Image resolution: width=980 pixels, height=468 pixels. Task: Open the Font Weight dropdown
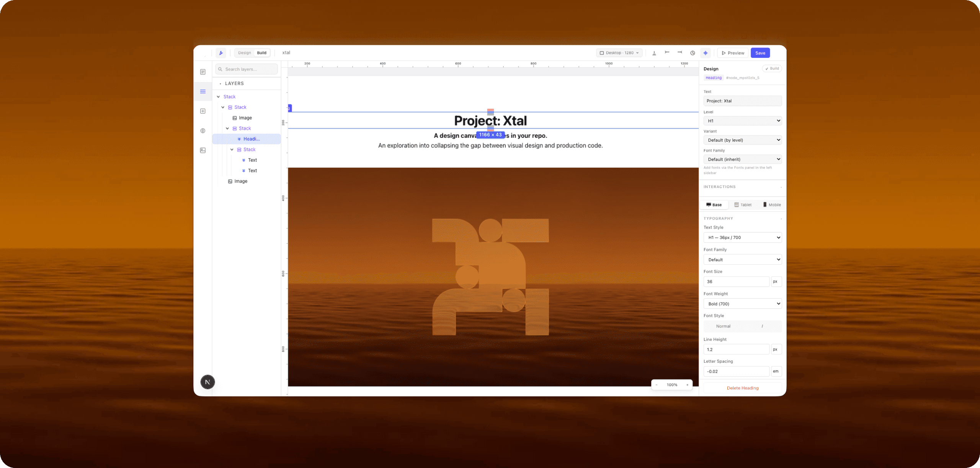743,304
